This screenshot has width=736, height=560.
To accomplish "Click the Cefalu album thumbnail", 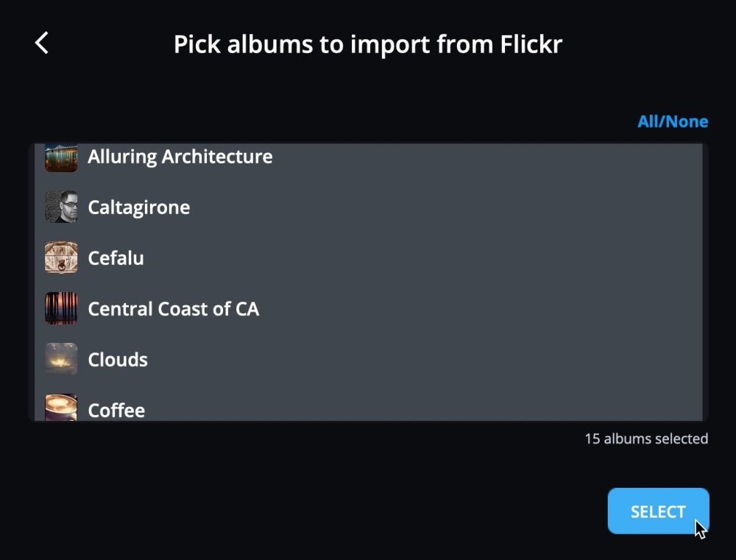I will (x=61, y=258).
